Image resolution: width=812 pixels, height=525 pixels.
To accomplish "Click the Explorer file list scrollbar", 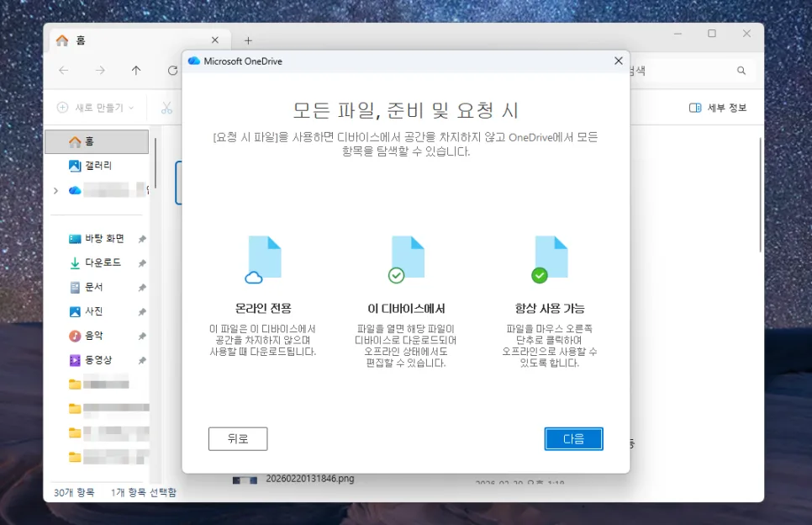I will (760, 195).
